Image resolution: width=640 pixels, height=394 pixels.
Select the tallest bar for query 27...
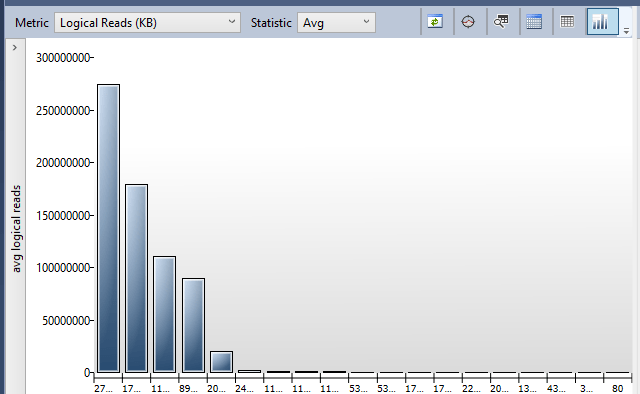[x=109, y=228]
